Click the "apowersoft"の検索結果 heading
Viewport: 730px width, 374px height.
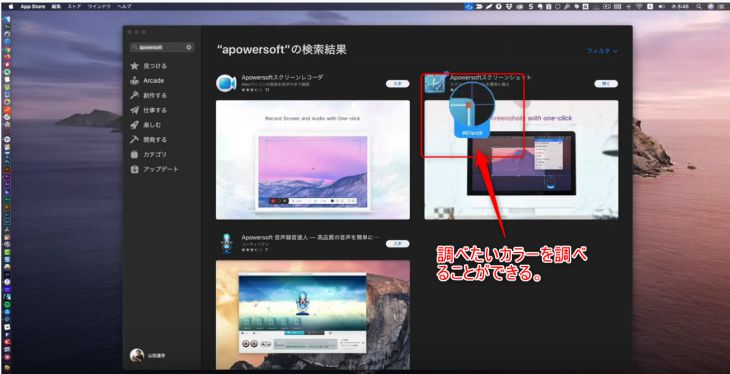(281, 50)
